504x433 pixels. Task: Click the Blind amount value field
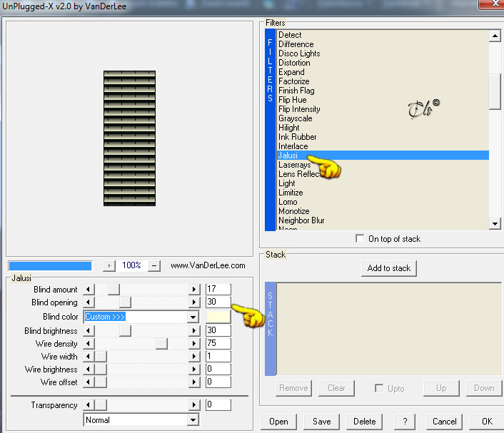[x=218, y=289]
